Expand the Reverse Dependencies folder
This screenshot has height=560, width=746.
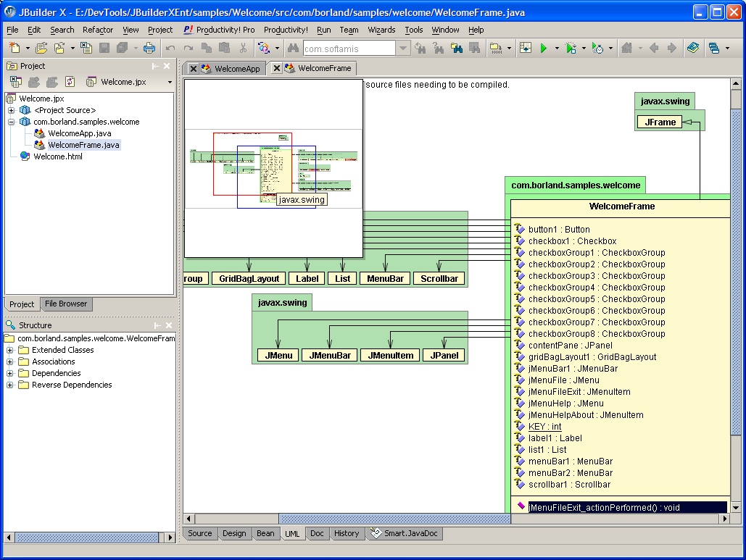point(9,385)
